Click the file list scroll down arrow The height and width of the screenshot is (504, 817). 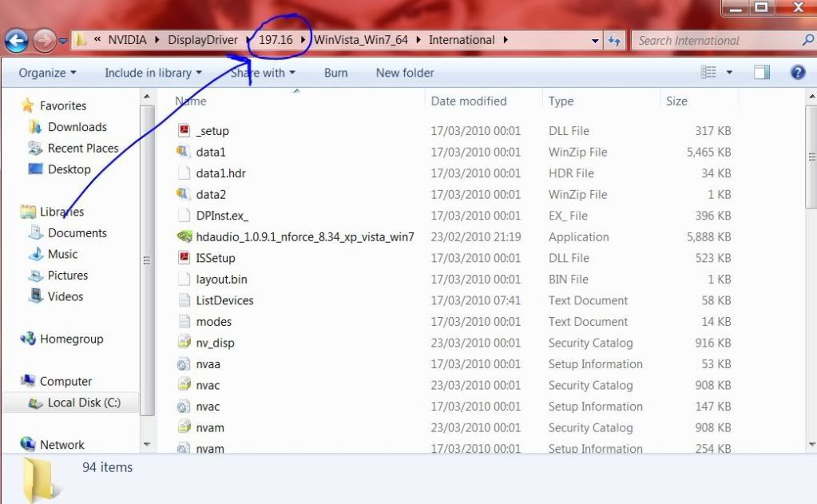(811, 445)
